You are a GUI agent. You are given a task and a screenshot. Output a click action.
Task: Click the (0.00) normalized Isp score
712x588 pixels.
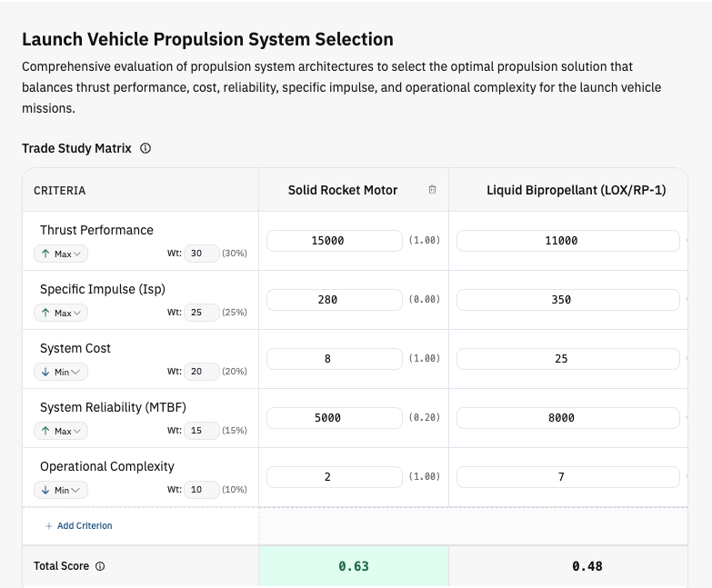[x=425, y=299]
